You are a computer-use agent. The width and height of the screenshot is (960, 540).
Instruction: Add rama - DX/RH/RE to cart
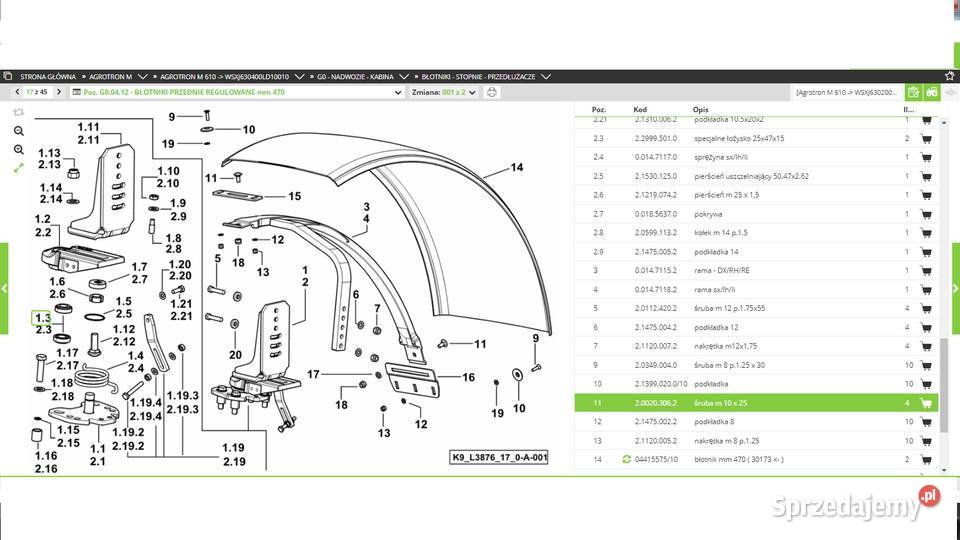(x=926, y=271)
